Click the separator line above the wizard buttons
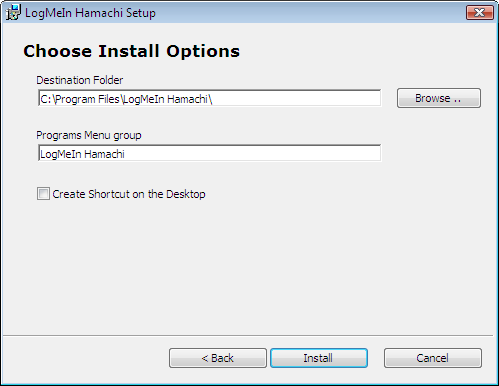Screen dimensions: 499x386 248,335
